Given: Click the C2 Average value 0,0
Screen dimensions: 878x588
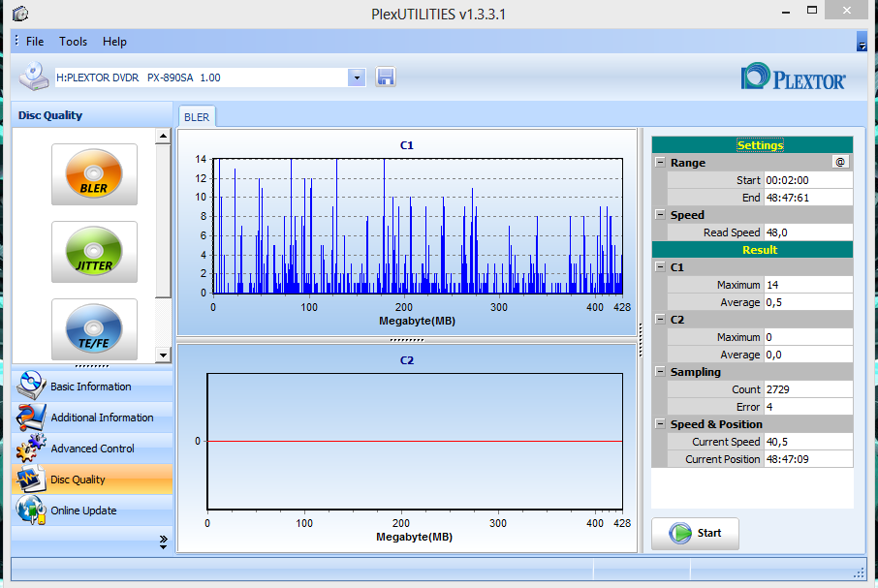Looking at the screenshot, I should [808, 355].
